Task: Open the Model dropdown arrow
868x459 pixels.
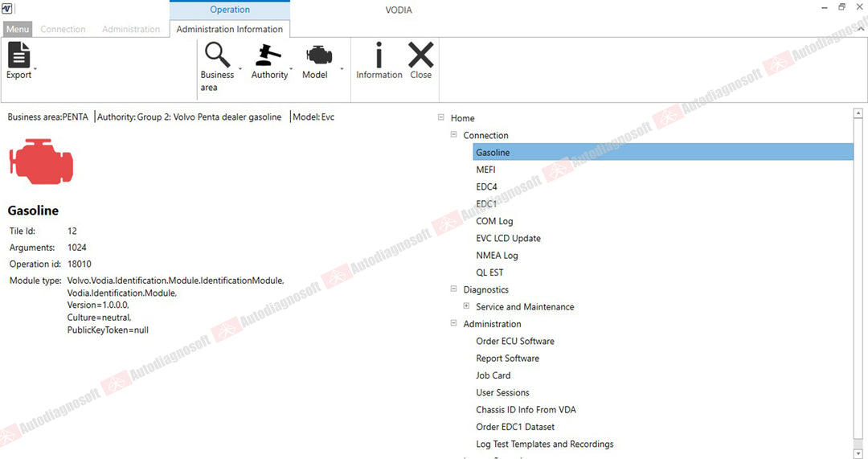Action: coord(342,69)
